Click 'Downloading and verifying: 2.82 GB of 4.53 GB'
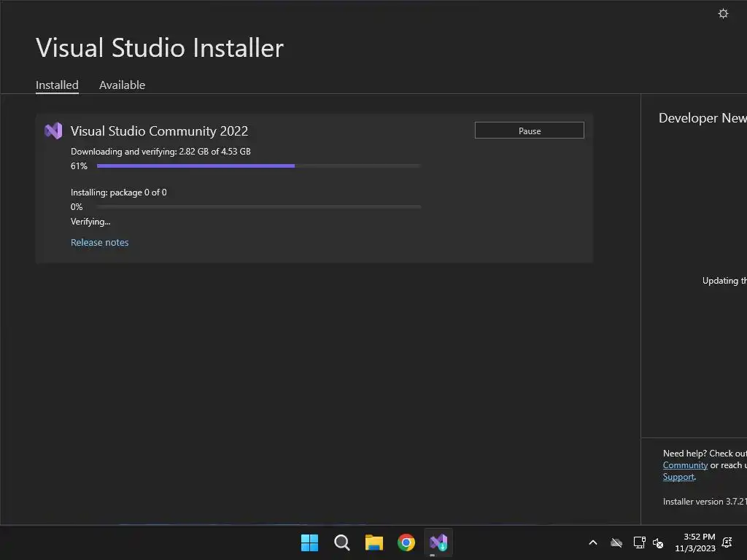 pyautogui.click(x=160, y=152)
